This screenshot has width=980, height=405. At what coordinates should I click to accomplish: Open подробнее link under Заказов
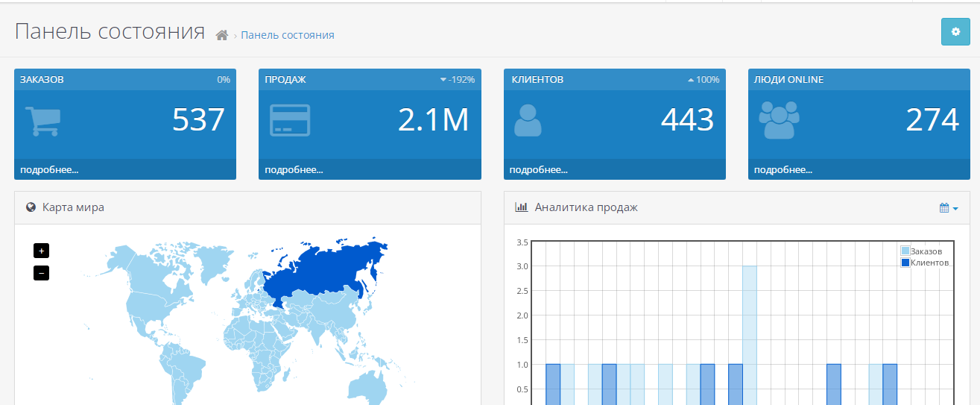point(49,169)
